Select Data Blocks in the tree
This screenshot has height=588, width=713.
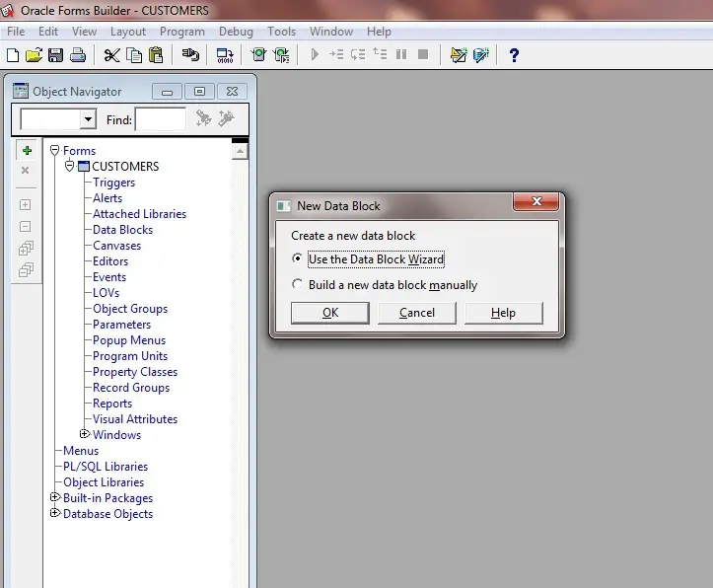[122, 230]
